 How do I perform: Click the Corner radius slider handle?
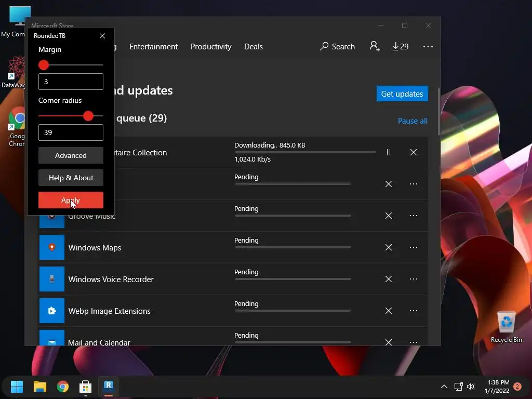pos(88,116)
